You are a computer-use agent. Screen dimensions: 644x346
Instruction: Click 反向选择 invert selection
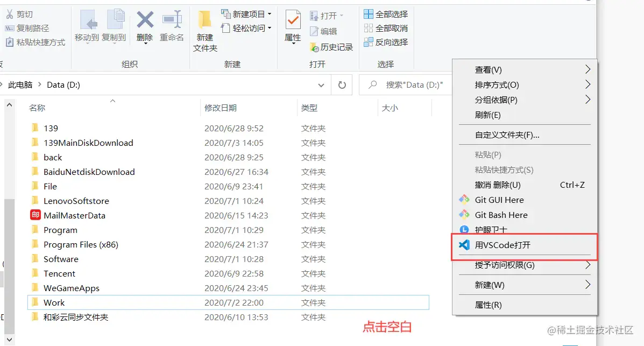[386, 43]
